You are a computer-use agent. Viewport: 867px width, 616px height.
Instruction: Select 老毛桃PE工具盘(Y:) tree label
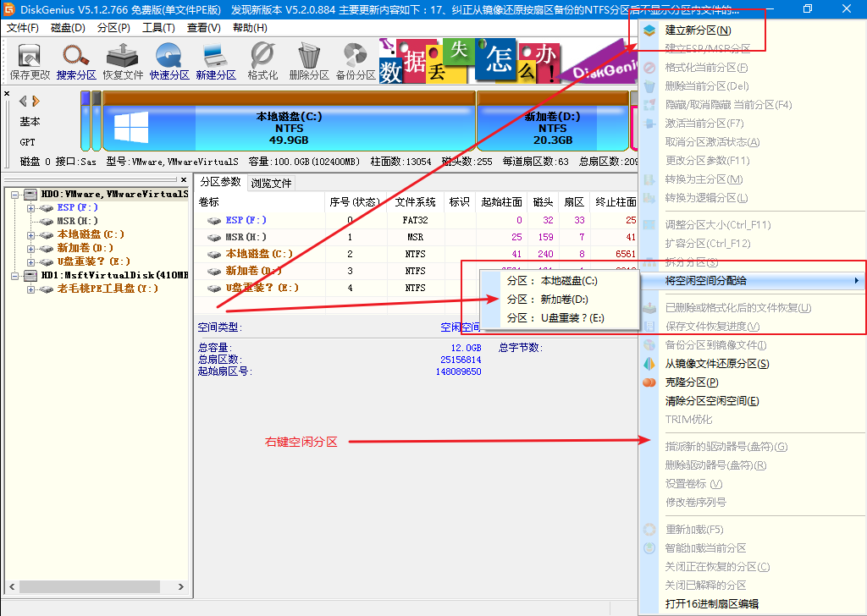coord(108,289)
